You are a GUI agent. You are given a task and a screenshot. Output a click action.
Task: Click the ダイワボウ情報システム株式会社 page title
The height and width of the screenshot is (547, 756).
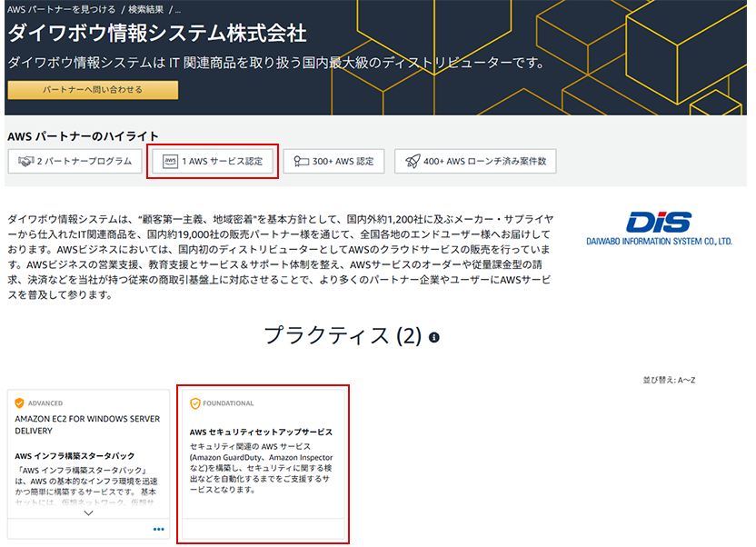(x=157, y=34)
